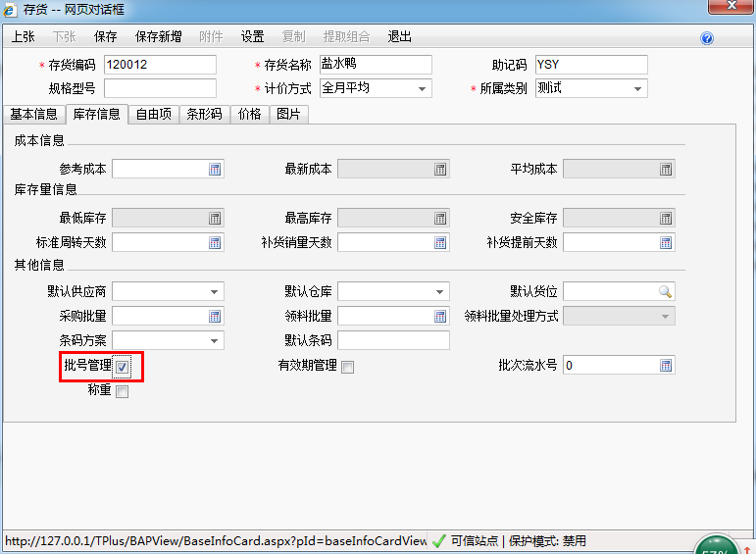Open the blue help icon
The image size is (756, 554).
coord(707,38)
